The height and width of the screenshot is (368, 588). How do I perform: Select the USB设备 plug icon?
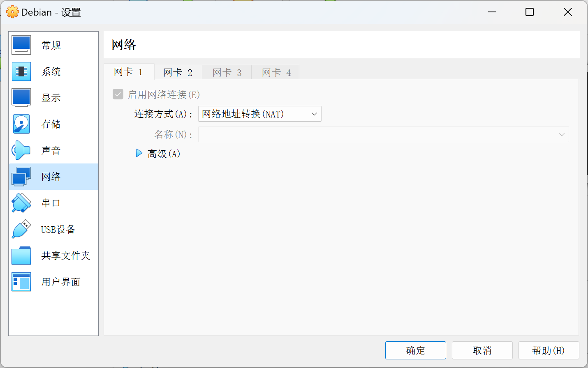(21, 229)
